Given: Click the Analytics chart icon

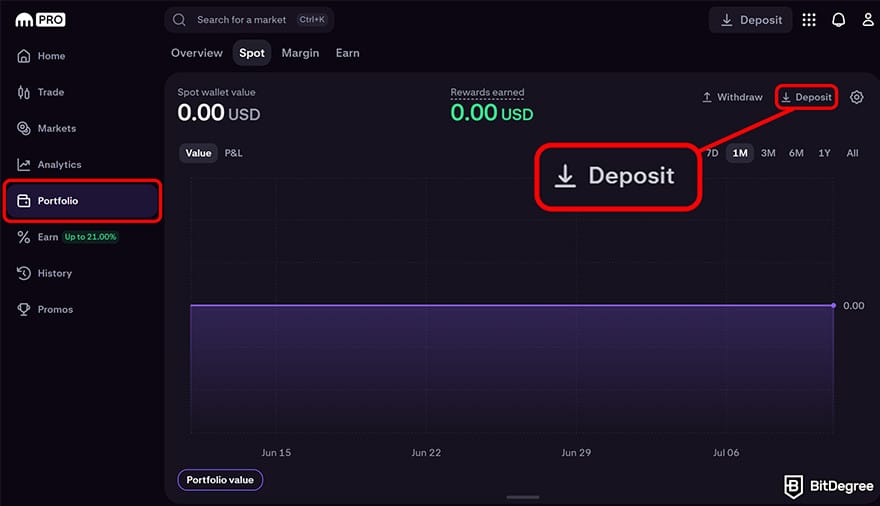Looking at the screenshot, I should tap(24, 164).
